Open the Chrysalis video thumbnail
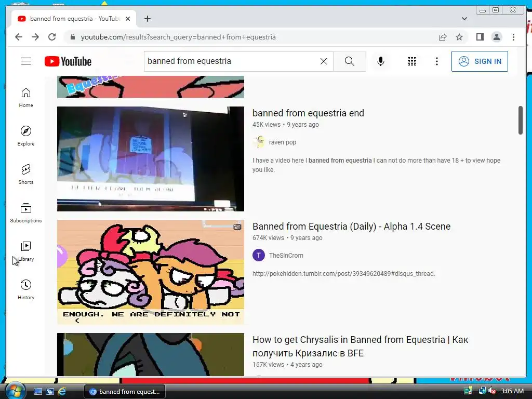Screen dimensions: 532x399 click(151, 354)
